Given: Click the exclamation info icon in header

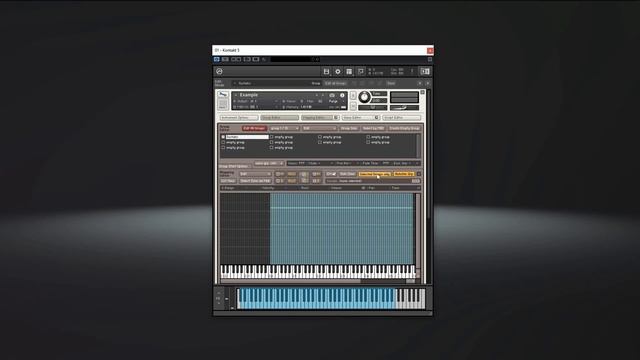Looking at the screenshot, I should tap(412, 71).
